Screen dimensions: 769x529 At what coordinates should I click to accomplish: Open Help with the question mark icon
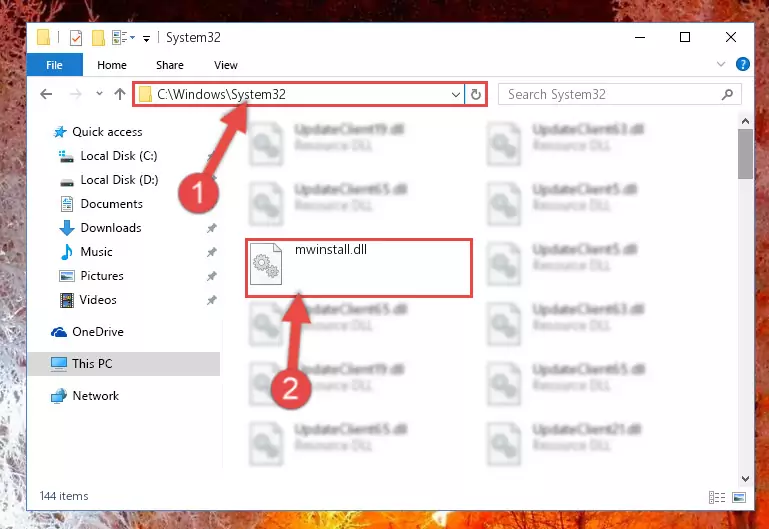coord(743,64)
